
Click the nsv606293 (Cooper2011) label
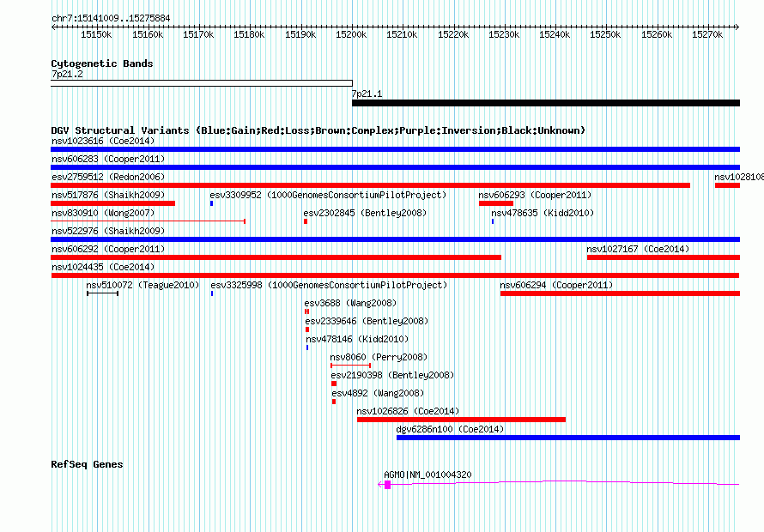pyautogui.click(x=535, y=195)
